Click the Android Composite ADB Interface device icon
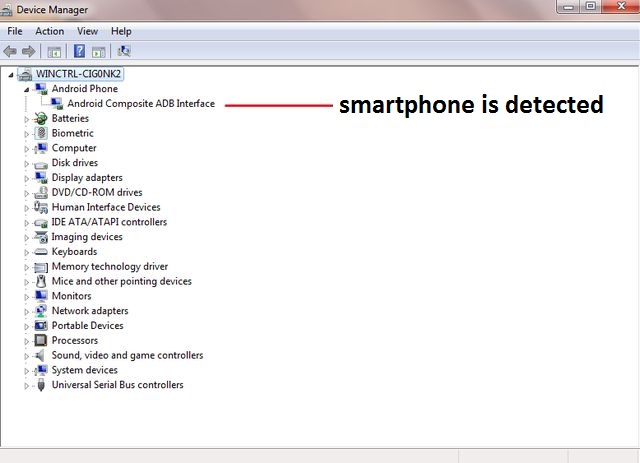The image size is (640, 463). 57,104
